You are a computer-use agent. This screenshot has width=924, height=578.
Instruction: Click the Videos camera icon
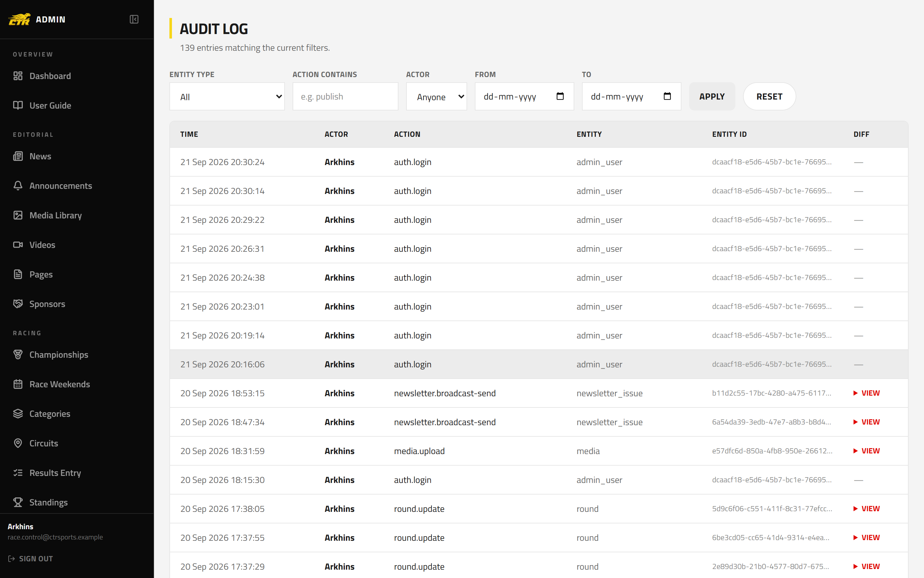(18, 245)
